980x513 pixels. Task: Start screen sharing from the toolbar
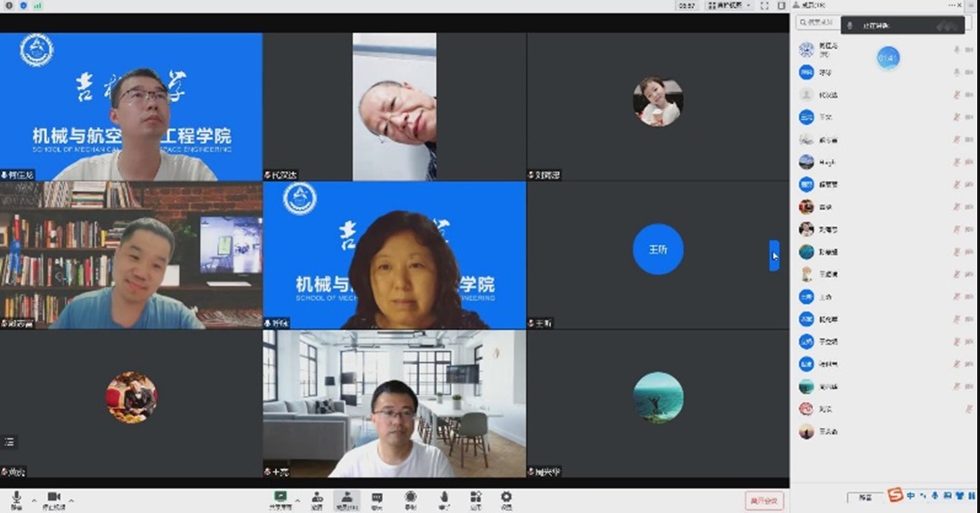point(281,498)
